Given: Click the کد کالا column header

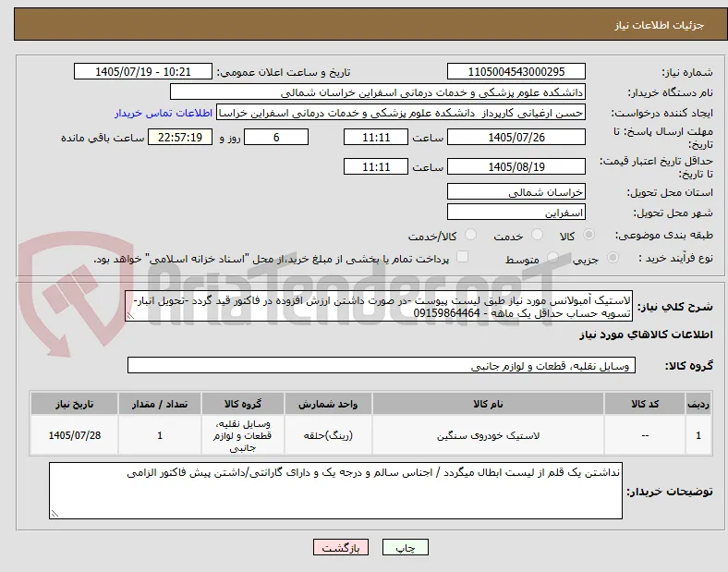Looking at the screenshot, I should pyautogui.click(x=645, y=404).
